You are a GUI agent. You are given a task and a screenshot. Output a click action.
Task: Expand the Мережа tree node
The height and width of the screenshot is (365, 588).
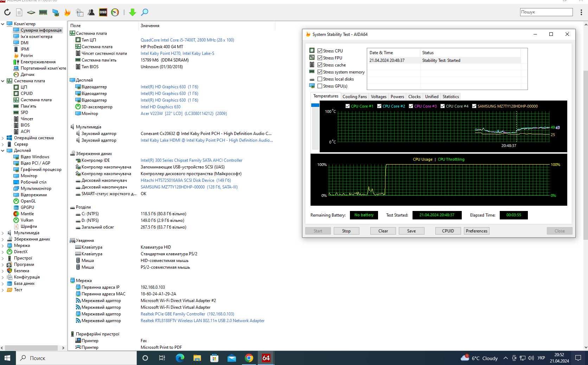click(x=3, y=245)
